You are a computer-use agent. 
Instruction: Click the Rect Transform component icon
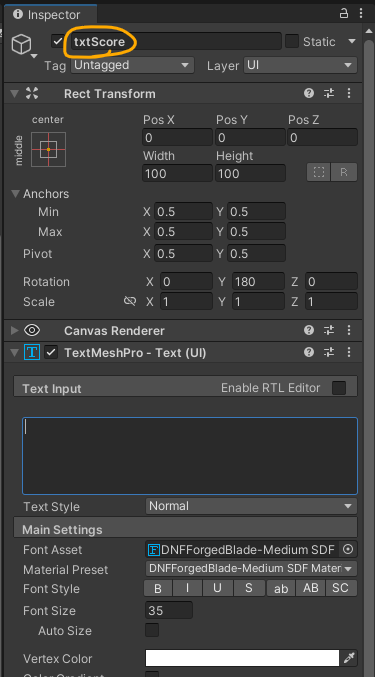coord(32,93)
